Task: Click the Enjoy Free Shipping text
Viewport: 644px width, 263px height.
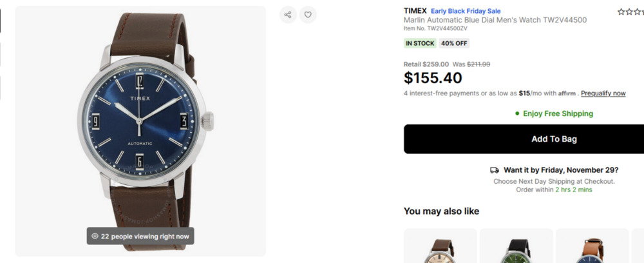Action: tap(558, 113)
